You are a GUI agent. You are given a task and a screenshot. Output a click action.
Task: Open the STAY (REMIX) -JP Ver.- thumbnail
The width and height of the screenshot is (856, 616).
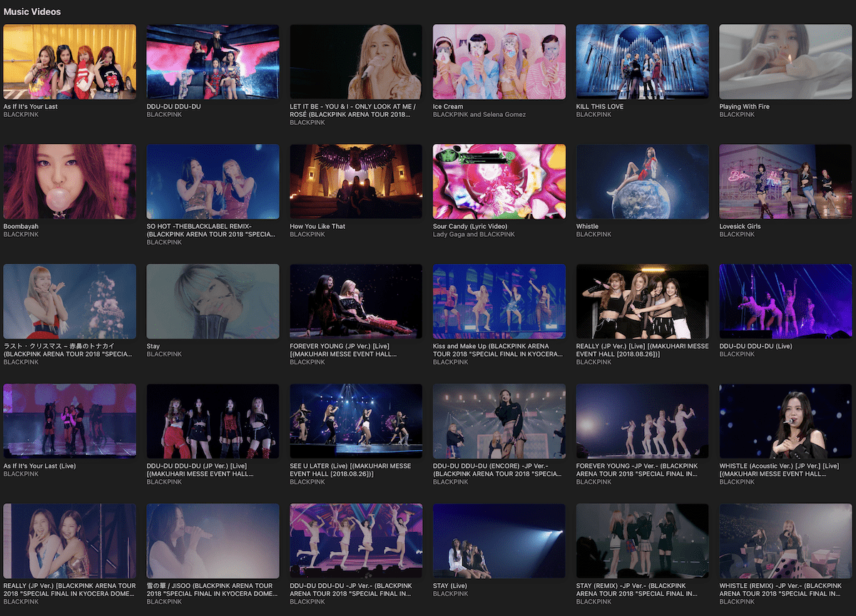click(642, 541)
